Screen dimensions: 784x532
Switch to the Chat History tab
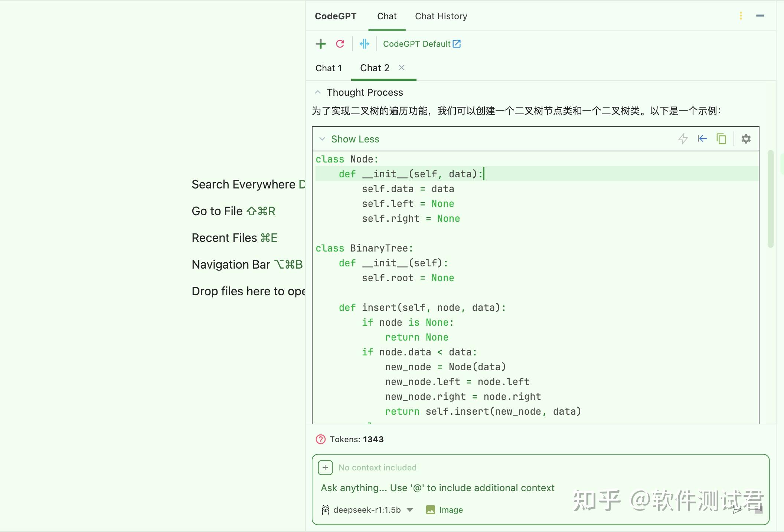[x=441, y=16]
